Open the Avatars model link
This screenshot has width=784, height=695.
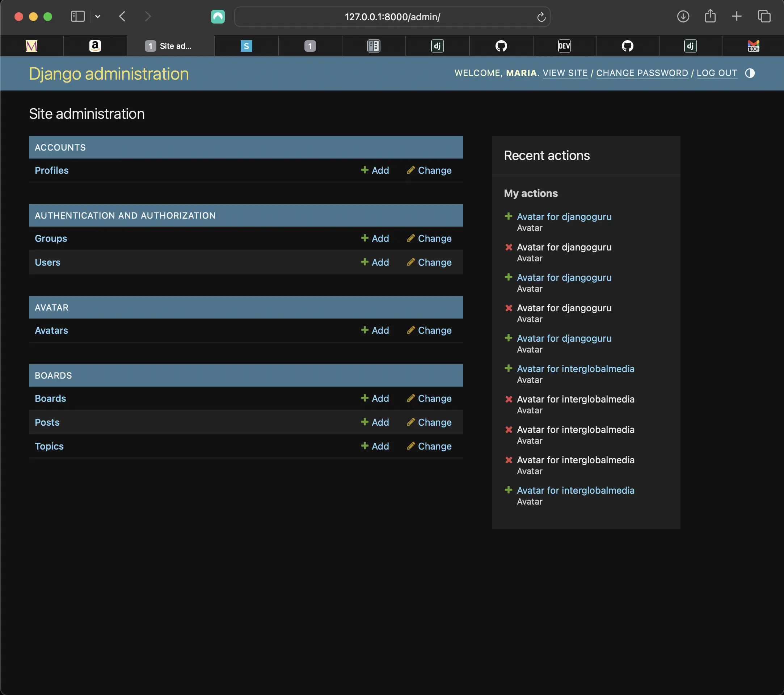[x=51, y=330]
